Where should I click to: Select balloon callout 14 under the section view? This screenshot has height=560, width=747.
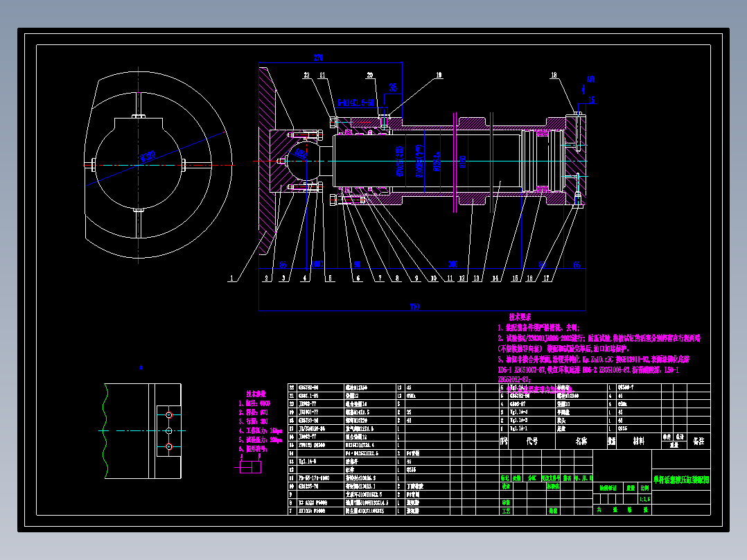[x=495, y=279]
